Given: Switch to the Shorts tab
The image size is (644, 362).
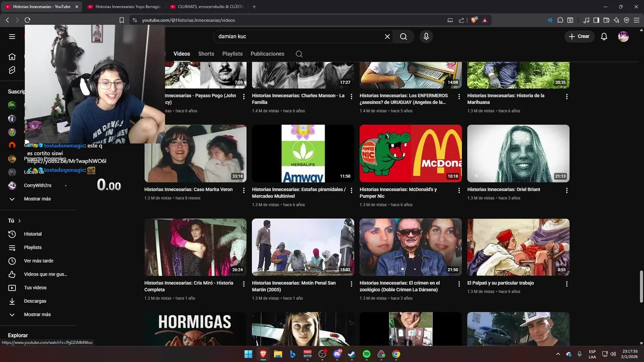Looking at the screenshot, I should point(206,54).
